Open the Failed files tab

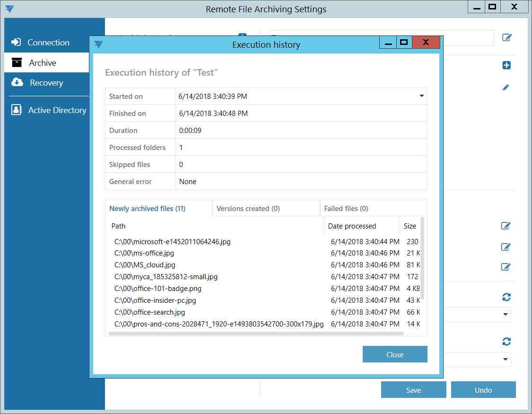point(346,209)
